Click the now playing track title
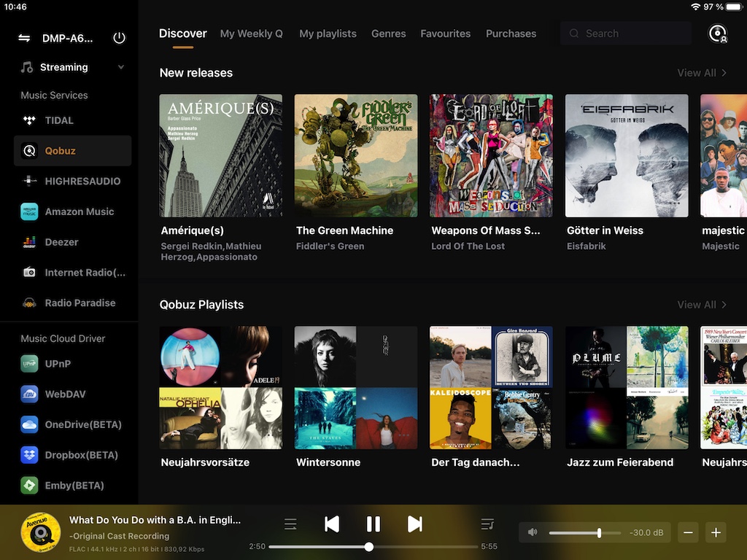The width and height of the screenshot is (747, 560). click(x=155, y=520)
